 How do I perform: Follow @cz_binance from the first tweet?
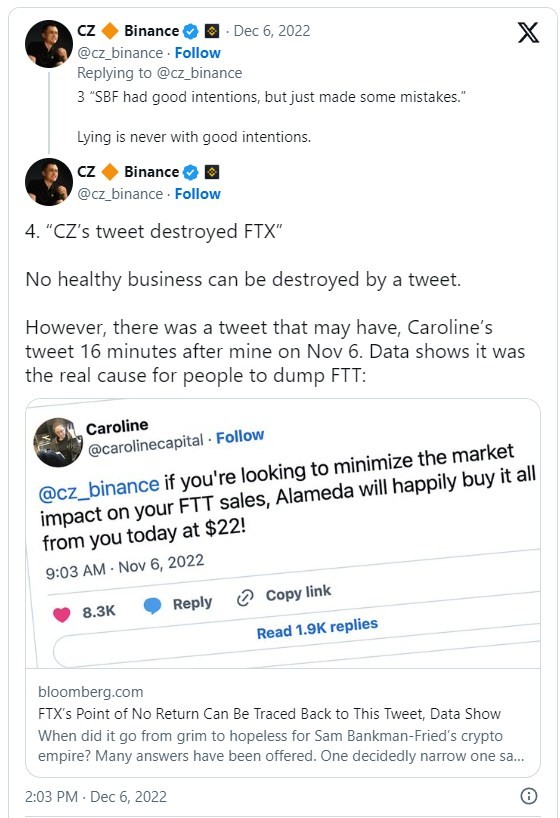[x=197, y=53]
